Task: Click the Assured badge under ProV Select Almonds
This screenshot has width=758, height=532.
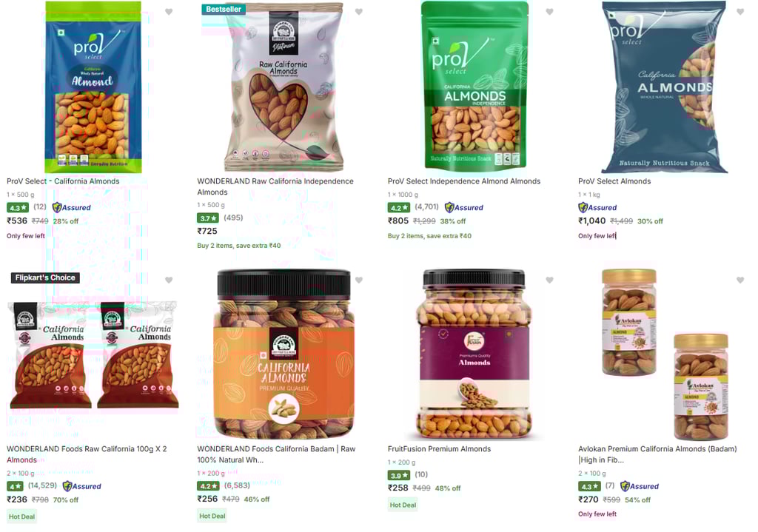Action: (x=597, y=208)
